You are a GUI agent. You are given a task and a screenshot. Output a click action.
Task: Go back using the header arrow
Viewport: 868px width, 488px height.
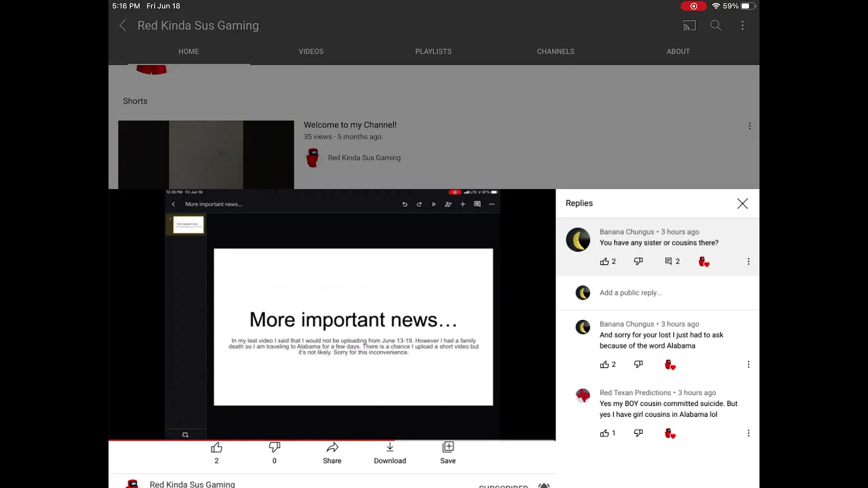[123, 26]
